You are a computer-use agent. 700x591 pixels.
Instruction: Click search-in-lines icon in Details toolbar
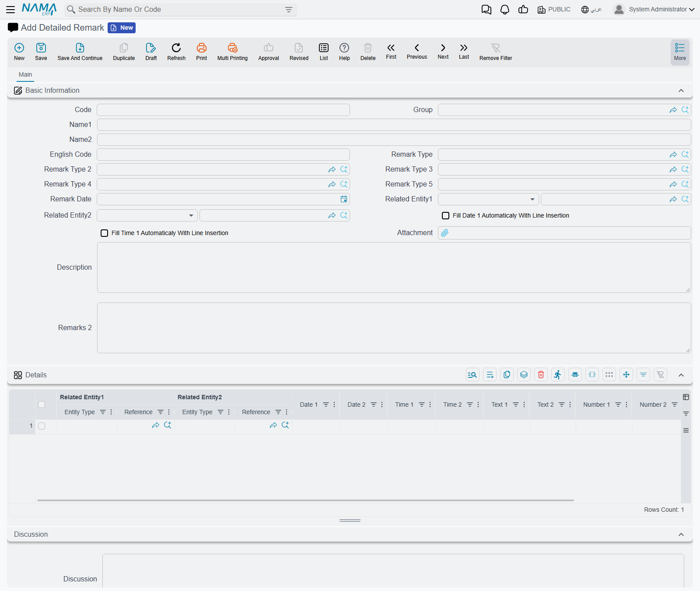pyautogui.click(x=472, y=375)
